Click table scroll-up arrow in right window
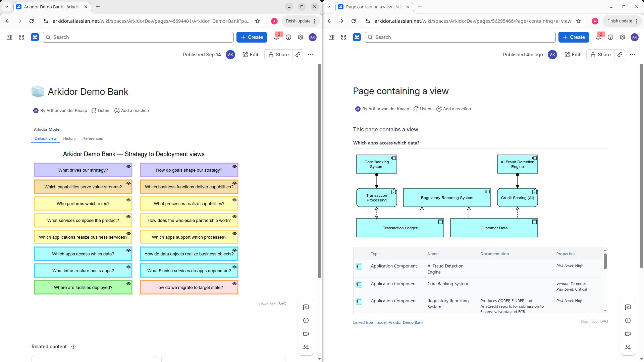Image resolution: width=644 pixels, height=362 pixels. 605,250
